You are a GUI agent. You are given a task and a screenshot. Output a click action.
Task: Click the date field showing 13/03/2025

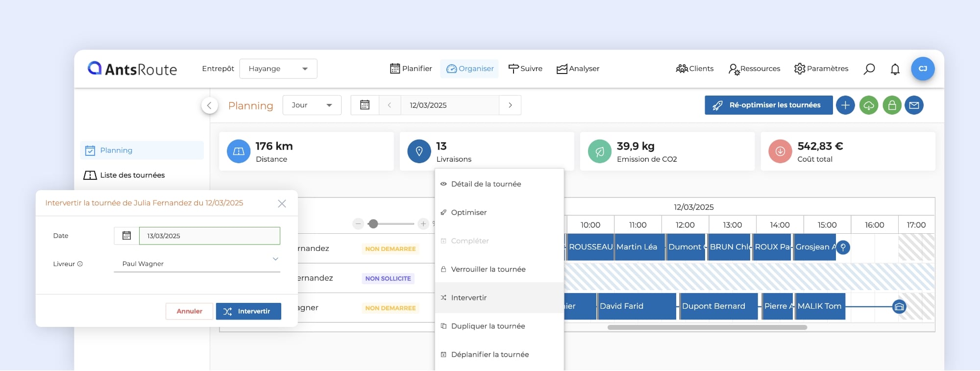pyautogui.click(x=209, y=236)
